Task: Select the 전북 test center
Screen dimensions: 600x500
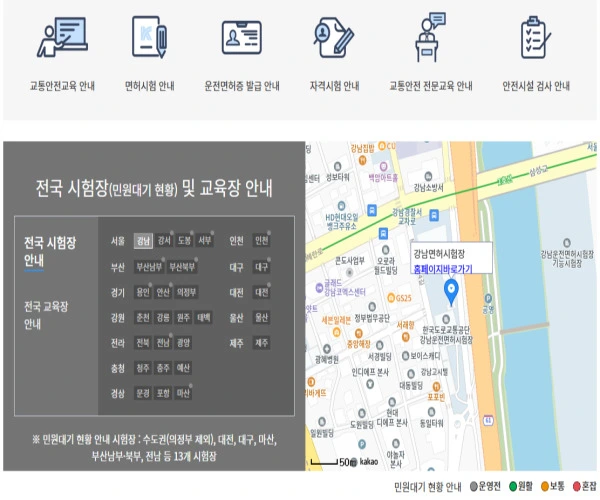Action: [143, 342]
